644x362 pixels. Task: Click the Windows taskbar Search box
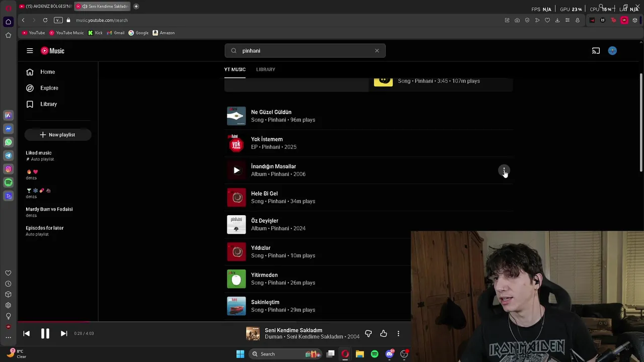[285, 354]
